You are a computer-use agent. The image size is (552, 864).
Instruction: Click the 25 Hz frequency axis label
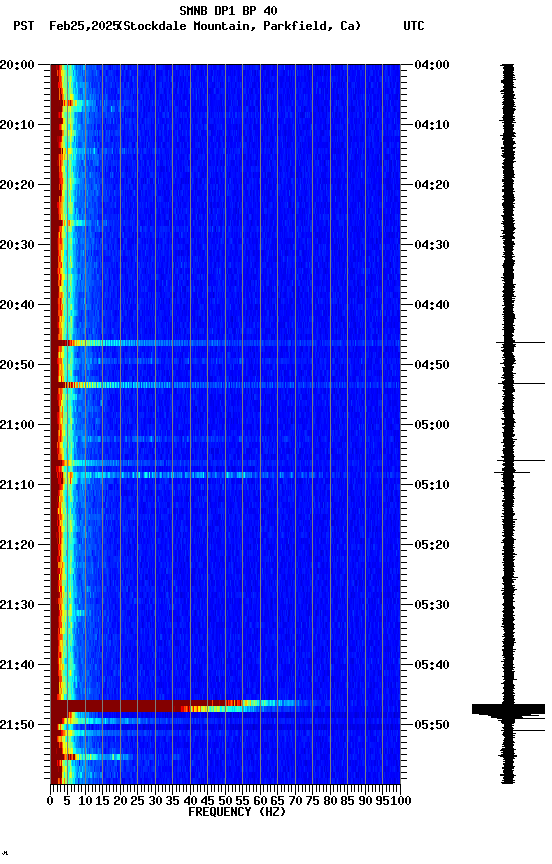click(x=138, y=801)
